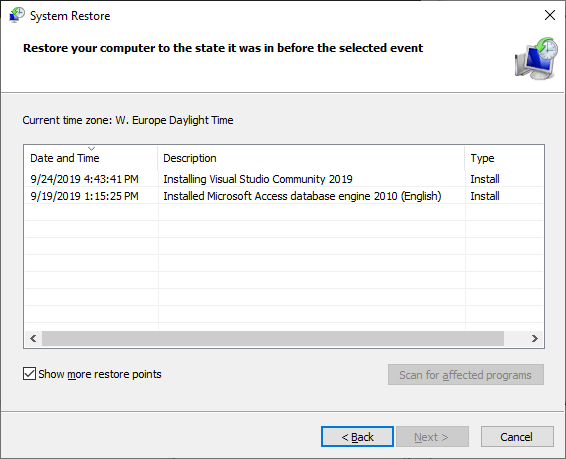Image resolution: width=566 pixels, height=459 pixels.
Task: Click the sort arrow above Date and Time
Action: tap(91, 148)
